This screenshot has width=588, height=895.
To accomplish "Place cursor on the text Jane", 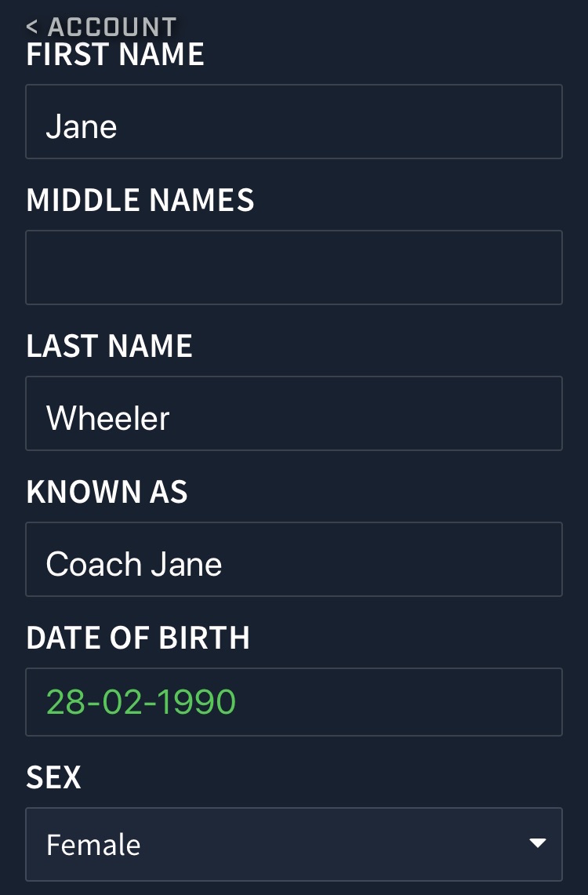I will click(82, 126).
